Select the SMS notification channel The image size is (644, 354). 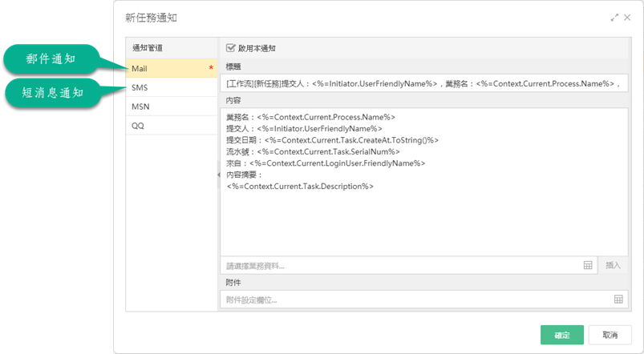coord(172,87)
